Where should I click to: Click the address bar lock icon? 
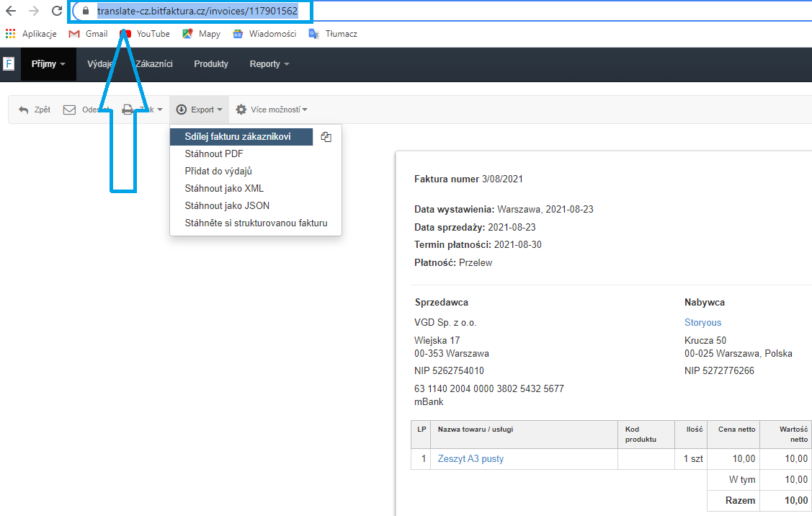pyautogui.click(x=86, y=11)
